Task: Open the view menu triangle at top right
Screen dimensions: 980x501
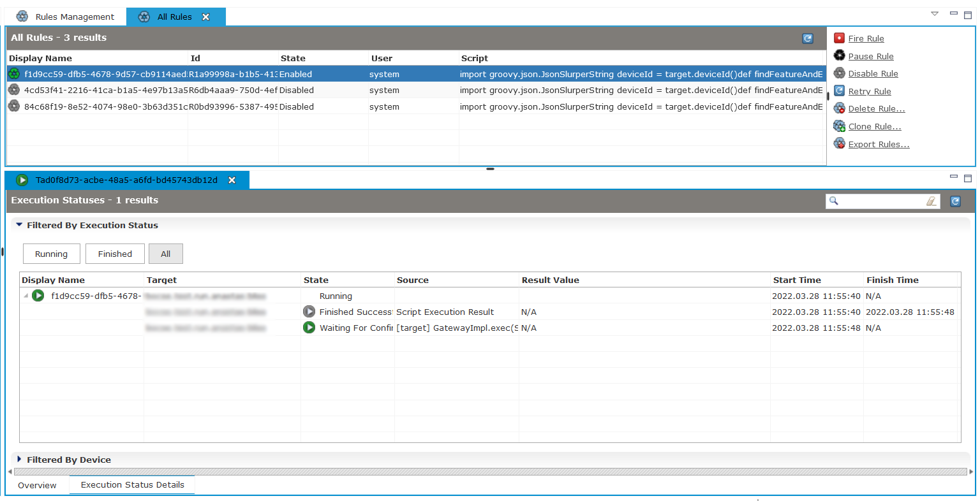Action: [x=935, y=13]
